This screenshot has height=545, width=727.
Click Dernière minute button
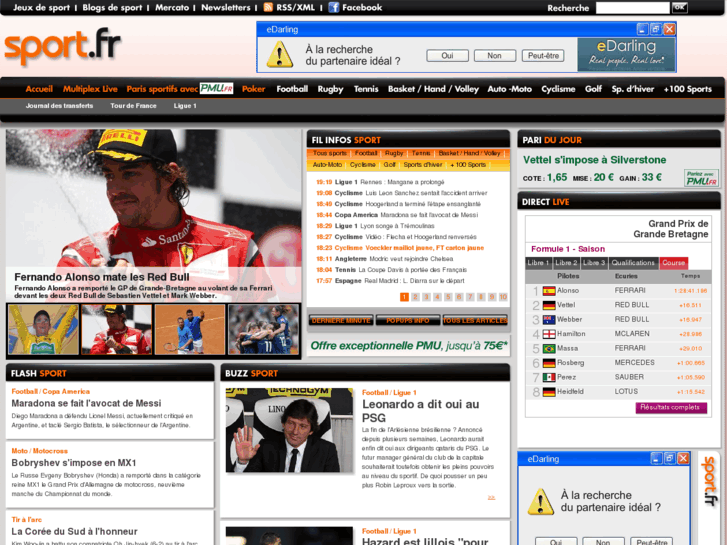pos(341,320)
